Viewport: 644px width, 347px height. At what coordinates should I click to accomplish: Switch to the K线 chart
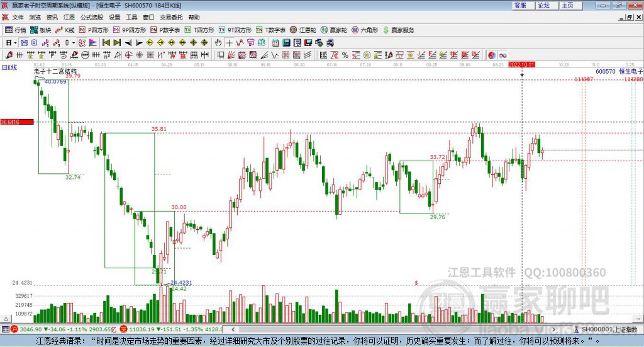coord(65,30)
